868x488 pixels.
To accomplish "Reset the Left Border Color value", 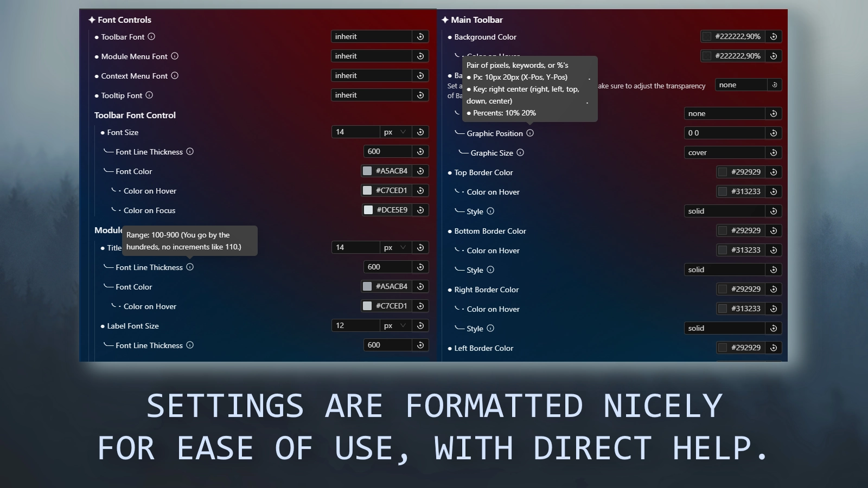I will (x=774, y=348).
